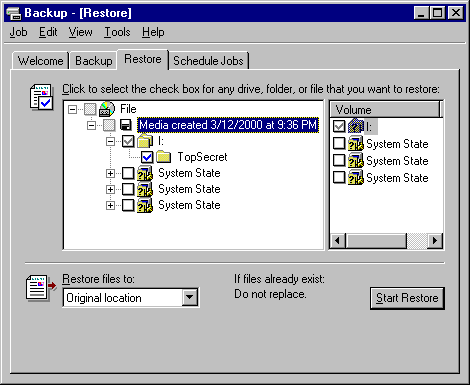
Task: Select third System State label in tree
Action: pos(189,205)
